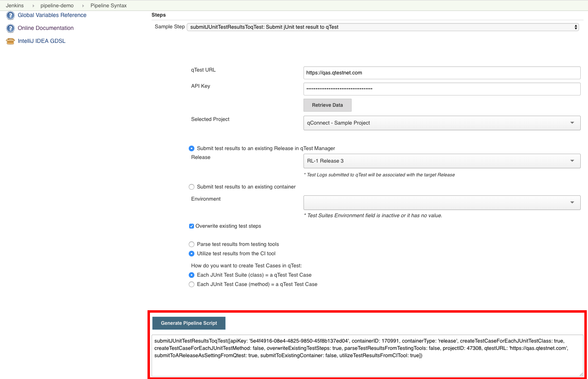
Task: Click the Online Documentation help icon
Action: pos(11,28)
